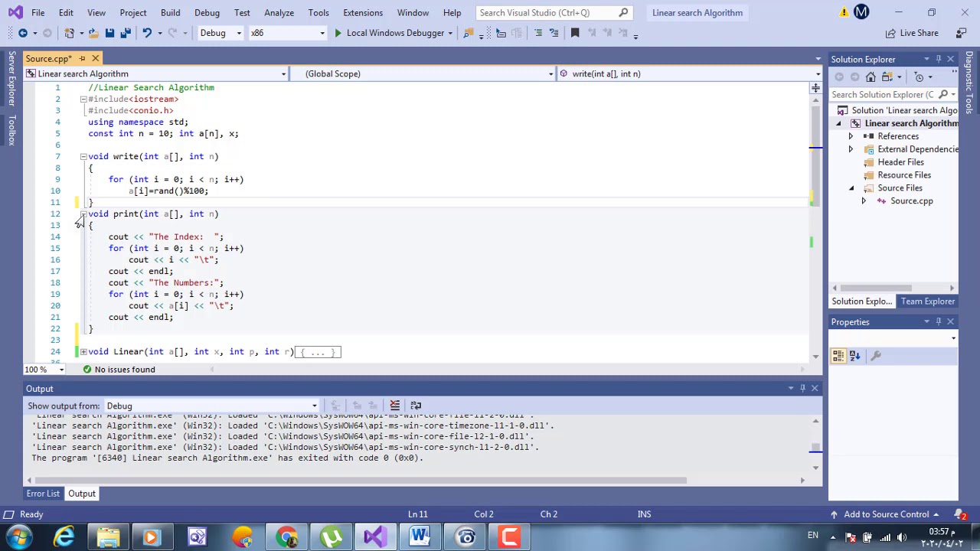Sort properties by category in Properties panel
The image size is (980, 551).
[838, 356]
